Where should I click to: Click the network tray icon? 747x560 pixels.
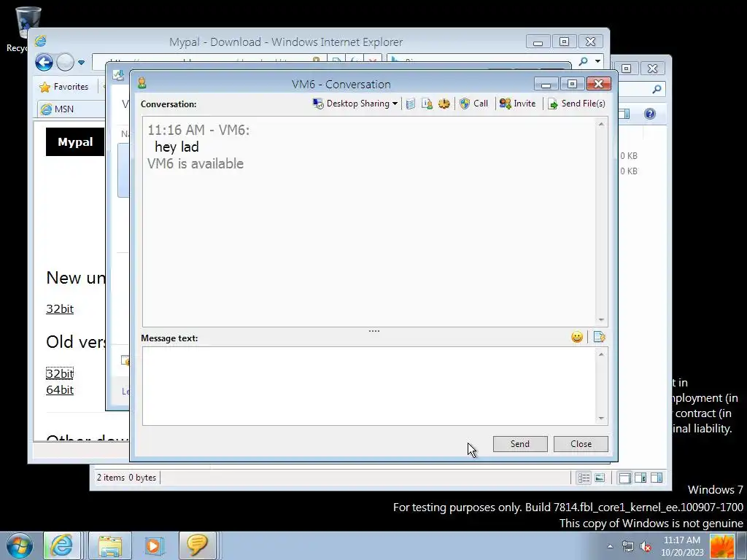click(x=628, y=546)
